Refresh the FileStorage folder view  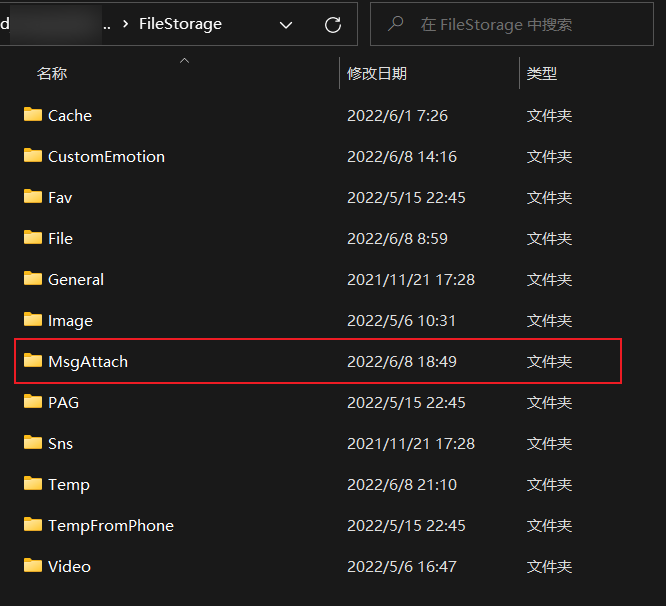pos(333,24)
